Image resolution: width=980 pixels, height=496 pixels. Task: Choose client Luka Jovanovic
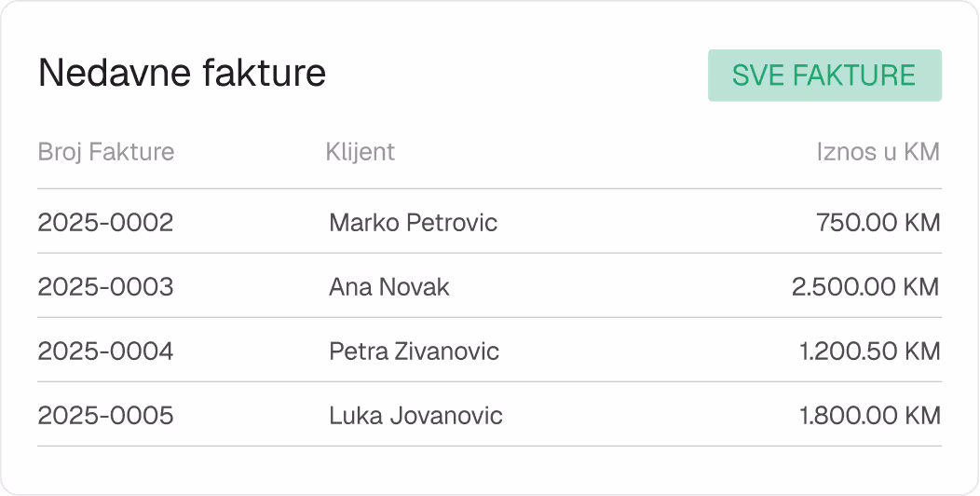tap(415, 416)
